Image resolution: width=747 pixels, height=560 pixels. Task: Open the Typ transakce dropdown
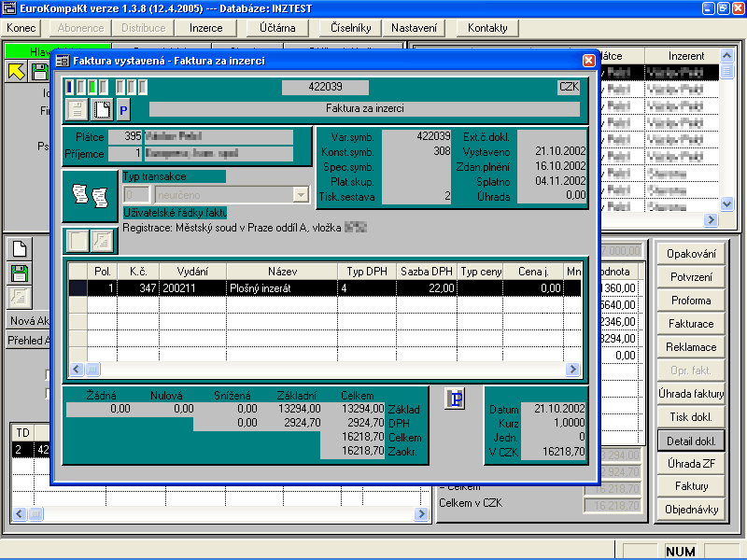tap(300, 194)
